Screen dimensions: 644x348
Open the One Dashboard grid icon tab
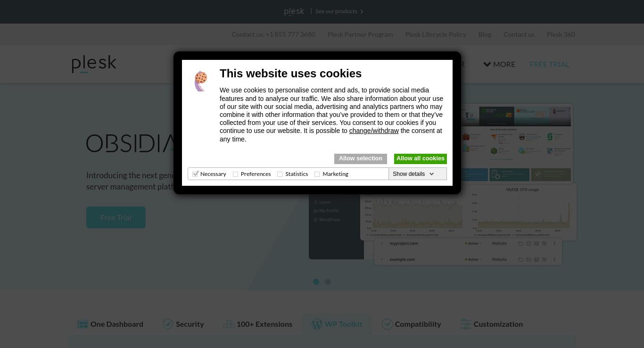tap(83, 324)
